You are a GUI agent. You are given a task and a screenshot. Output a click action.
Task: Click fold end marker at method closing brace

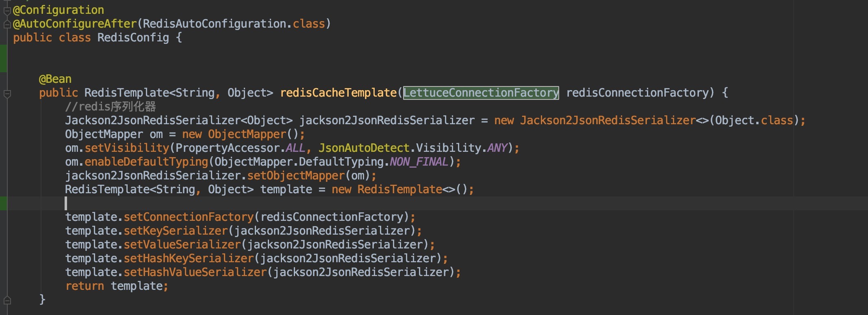click(x=7, y=300)
